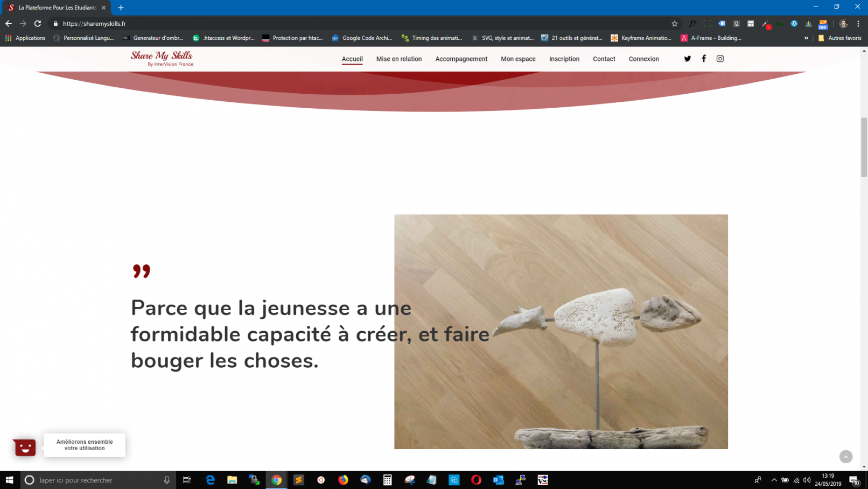Open the Accompagnement menu item

pyautogui.click(x=461, y=59)
